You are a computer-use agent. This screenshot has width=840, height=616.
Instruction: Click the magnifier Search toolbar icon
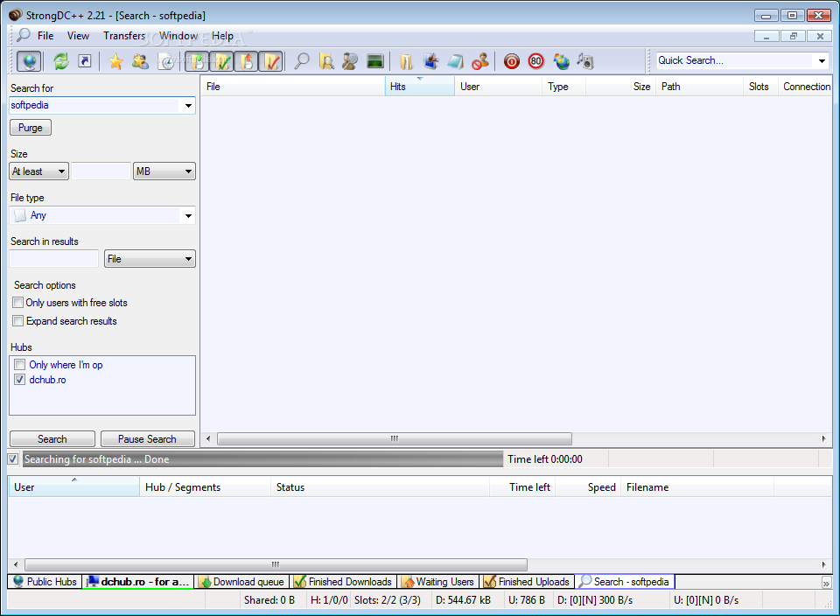pyautogui.click(x=302, y=61)
